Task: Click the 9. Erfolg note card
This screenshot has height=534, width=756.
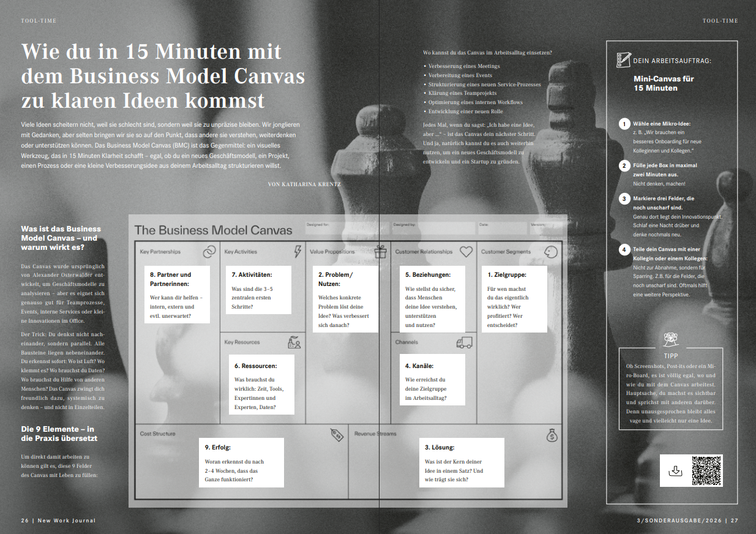Action: click(241, 462)
